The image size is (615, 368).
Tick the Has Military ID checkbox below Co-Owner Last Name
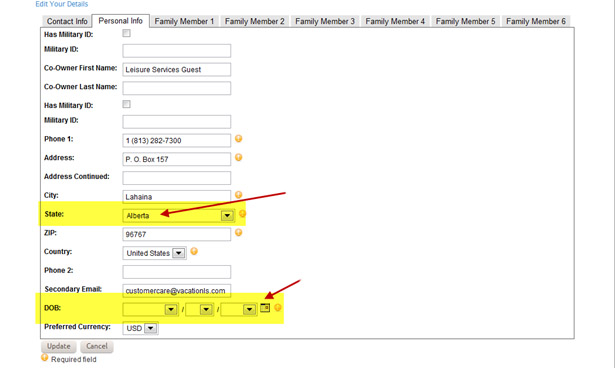pos(126,104)
